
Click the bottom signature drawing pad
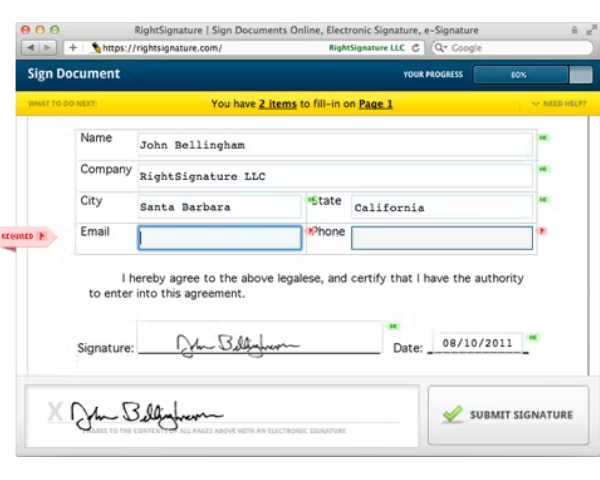pos(222,416)
